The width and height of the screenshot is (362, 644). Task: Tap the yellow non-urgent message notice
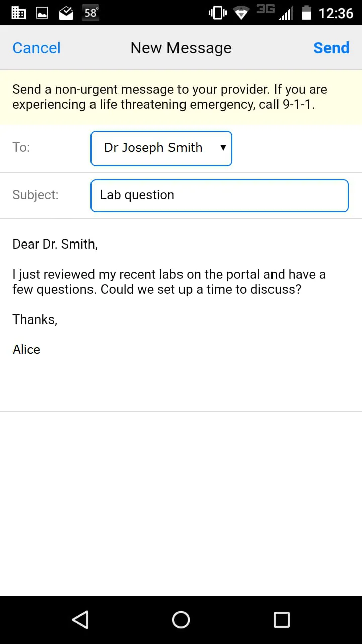point(181,97)
